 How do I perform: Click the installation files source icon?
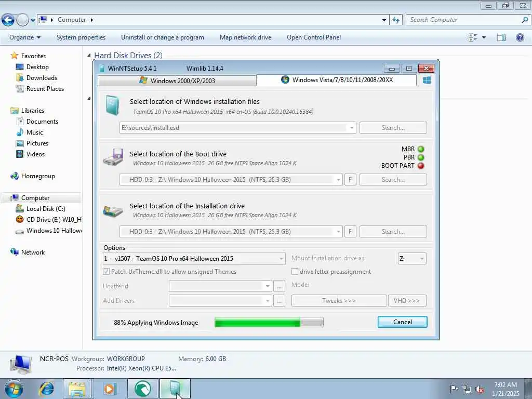click(112, 105)
